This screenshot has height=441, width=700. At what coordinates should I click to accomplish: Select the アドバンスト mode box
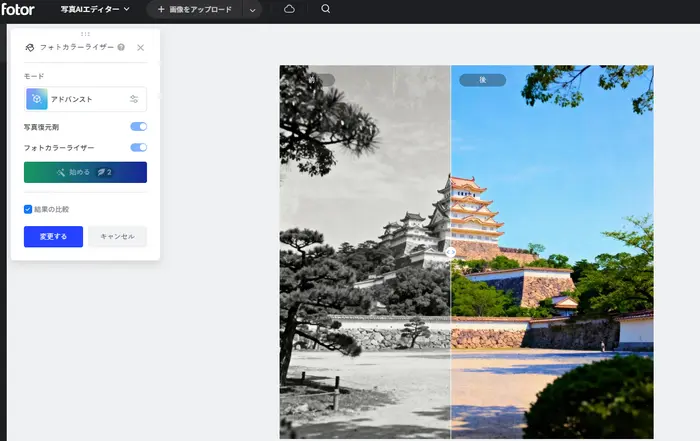85,99
